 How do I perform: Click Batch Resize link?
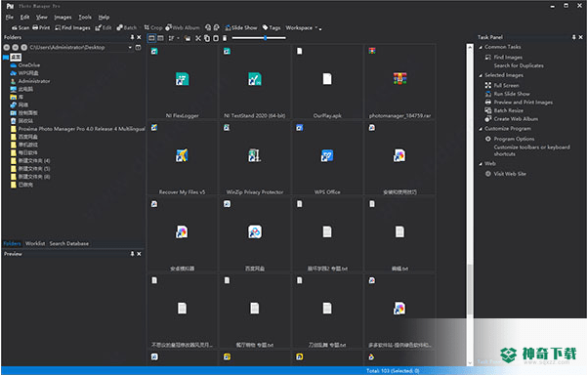(x=508, y=110)
